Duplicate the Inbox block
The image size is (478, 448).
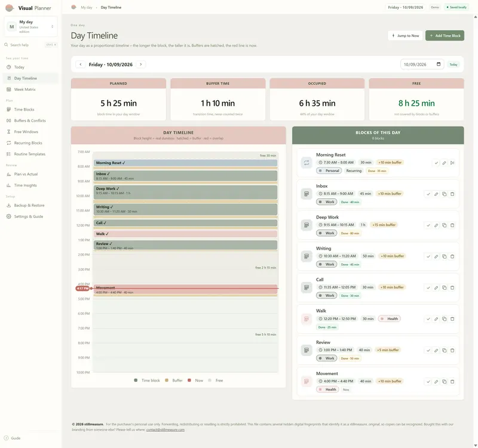pos(444,194)
